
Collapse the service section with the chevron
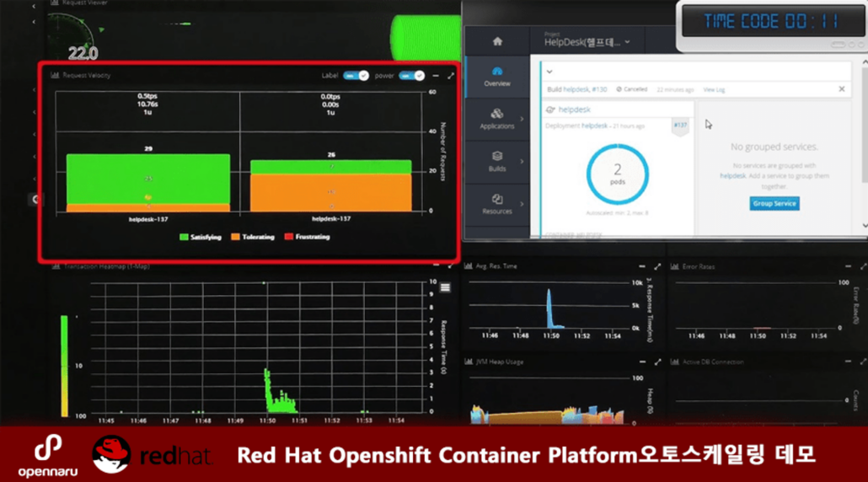click(x=549, y=72)
